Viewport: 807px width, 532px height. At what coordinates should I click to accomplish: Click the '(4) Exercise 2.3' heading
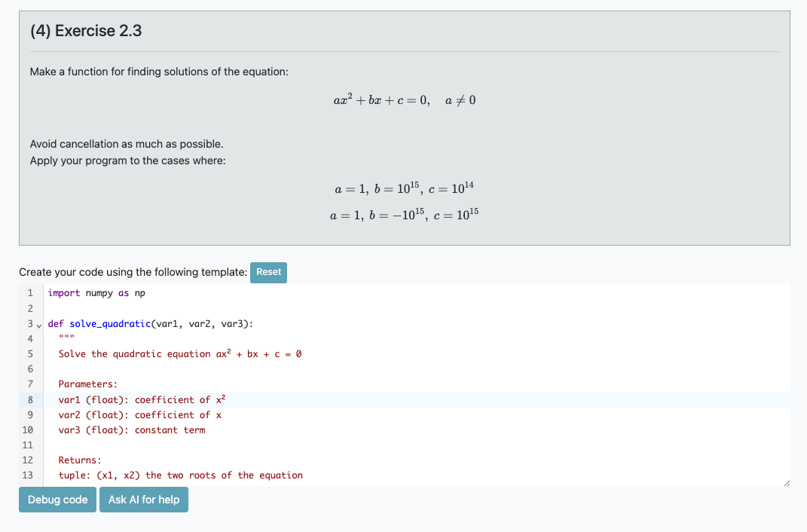tap(86, 31)
